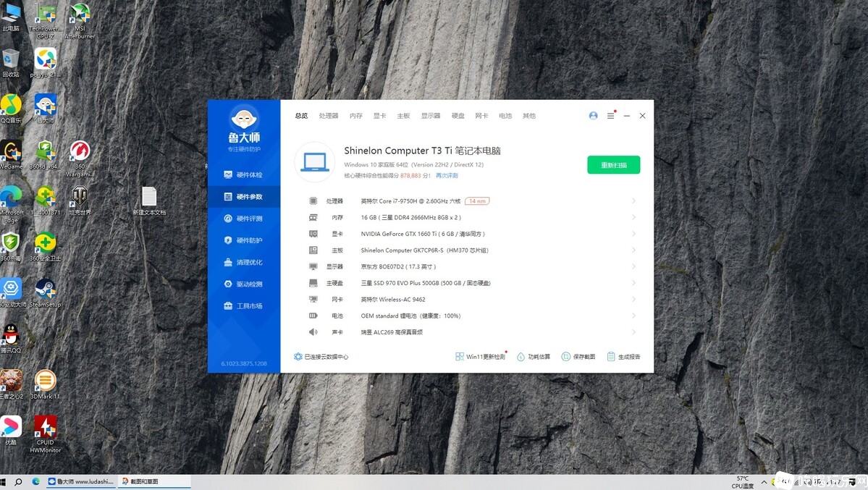Expand the 声卡 ALC269 row chevron
Screen dimensions: 868x490
pos(633,332)
